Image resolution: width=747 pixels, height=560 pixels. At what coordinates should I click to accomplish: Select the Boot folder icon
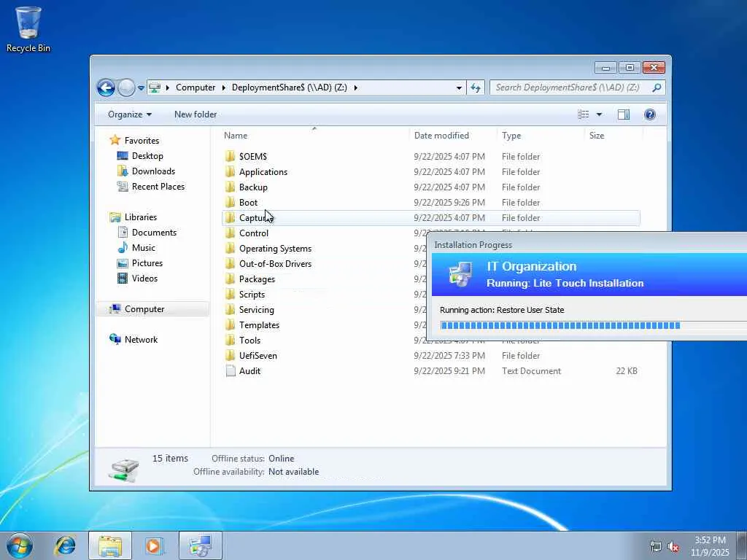pyautogui.click(x=230, y=203)
